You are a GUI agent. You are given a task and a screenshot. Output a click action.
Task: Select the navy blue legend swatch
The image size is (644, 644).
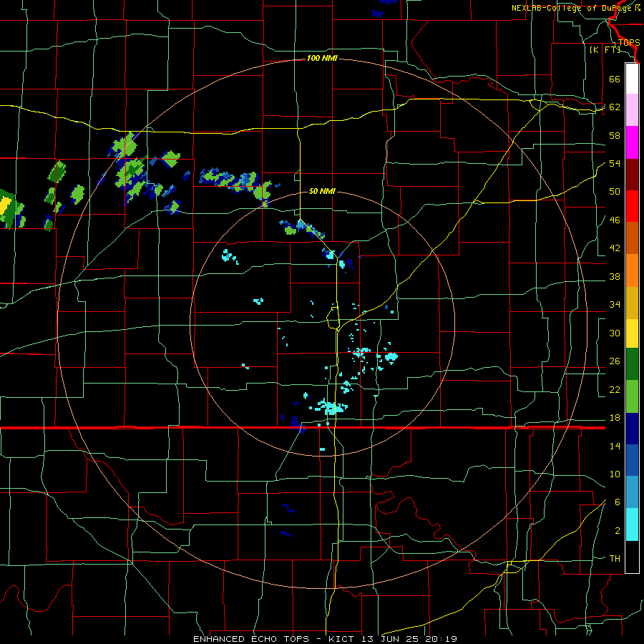coord(632,429)
